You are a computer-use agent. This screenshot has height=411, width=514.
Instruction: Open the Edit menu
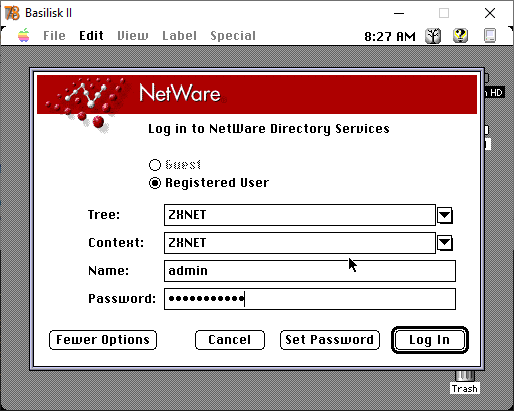tap(91, 36)
